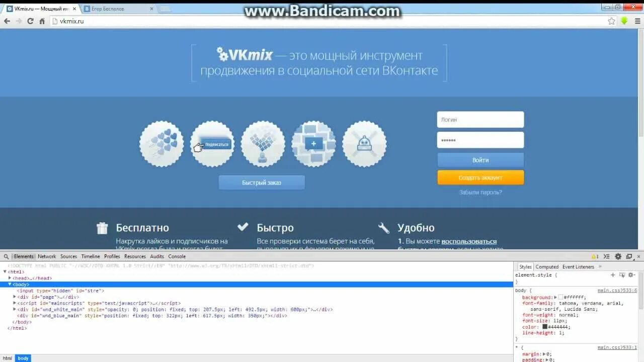Click the Создать аккаунт button
This screenshot has width=644, height=362.
480,177
